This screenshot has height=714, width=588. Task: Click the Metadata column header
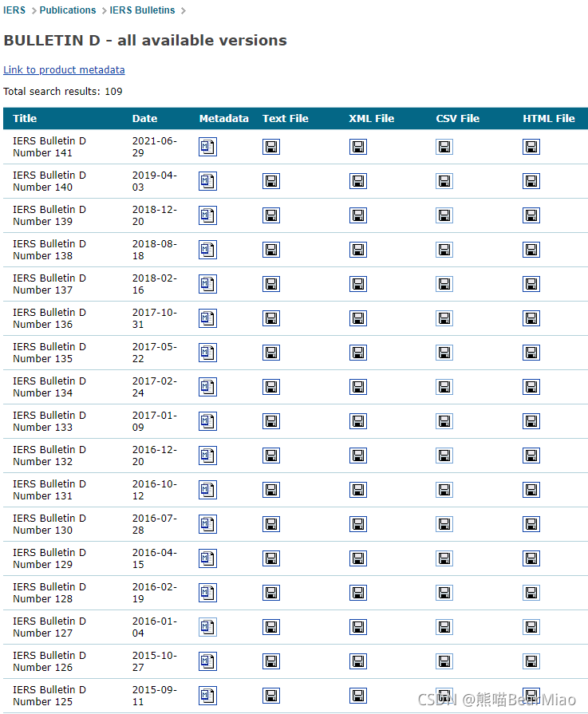223,118
